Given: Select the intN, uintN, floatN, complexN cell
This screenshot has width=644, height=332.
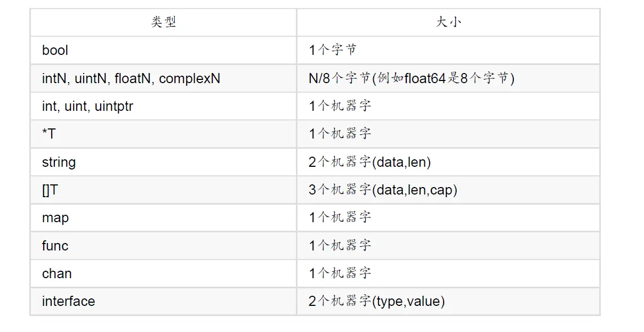Looking at the screenshot, I should point(131,79).
